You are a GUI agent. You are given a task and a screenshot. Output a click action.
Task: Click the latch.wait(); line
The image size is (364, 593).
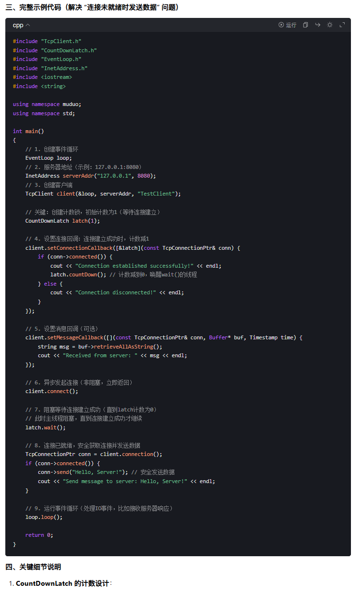[45, 427]
